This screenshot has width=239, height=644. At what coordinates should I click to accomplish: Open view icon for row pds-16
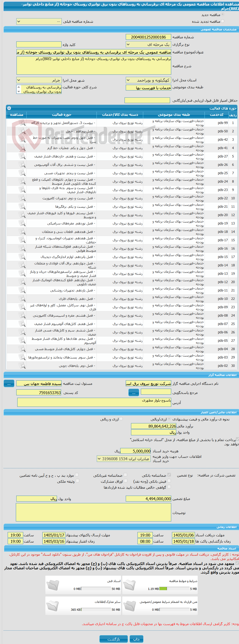(22, 248)
